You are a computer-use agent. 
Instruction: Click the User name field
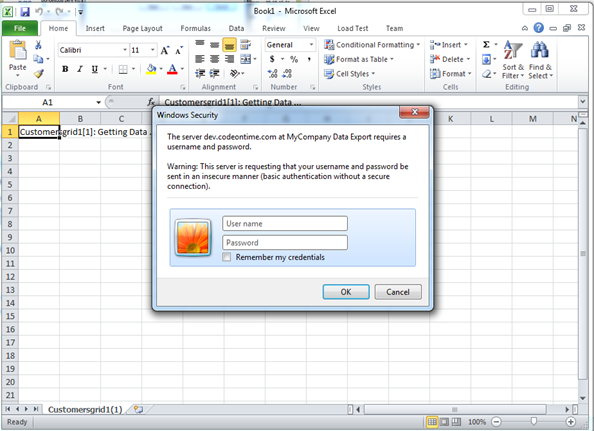(285, 223)
